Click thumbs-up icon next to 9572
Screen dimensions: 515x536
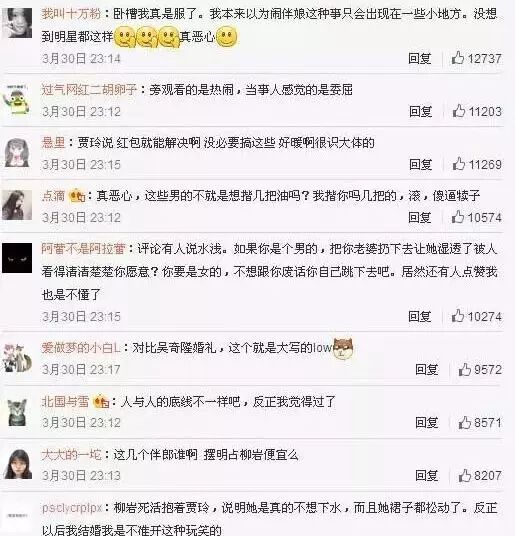pos(465,370)
